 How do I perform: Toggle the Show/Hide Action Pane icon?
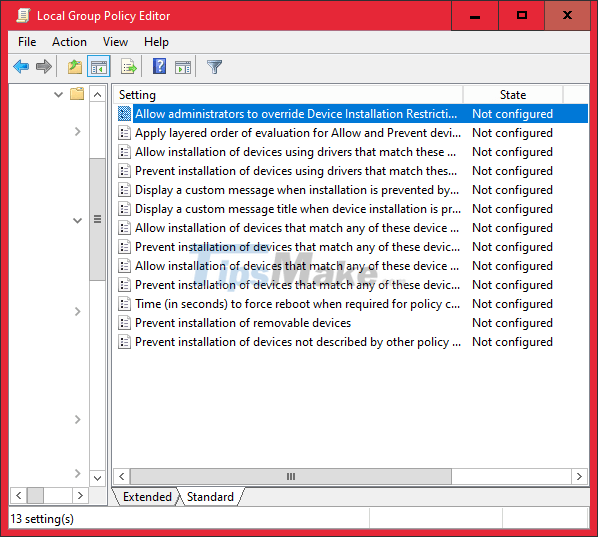183,67
